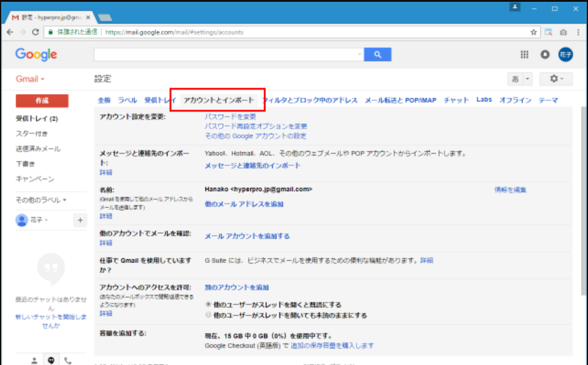This screenshot has height=365, width=588.
Task: Click the あ input tools button
Action: click(x=515, y=79)
